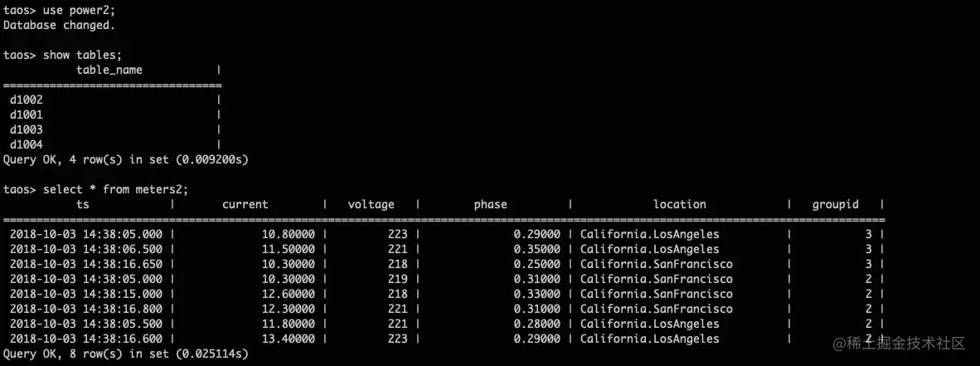Click phase value 0.33000
Screen dimensions: 980x366
tap(537, 294)
